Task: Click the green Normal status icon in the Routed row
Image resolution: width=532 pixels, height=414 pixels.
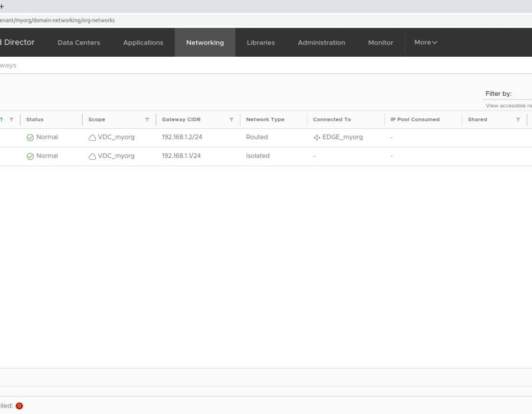Action: [30, 137]
